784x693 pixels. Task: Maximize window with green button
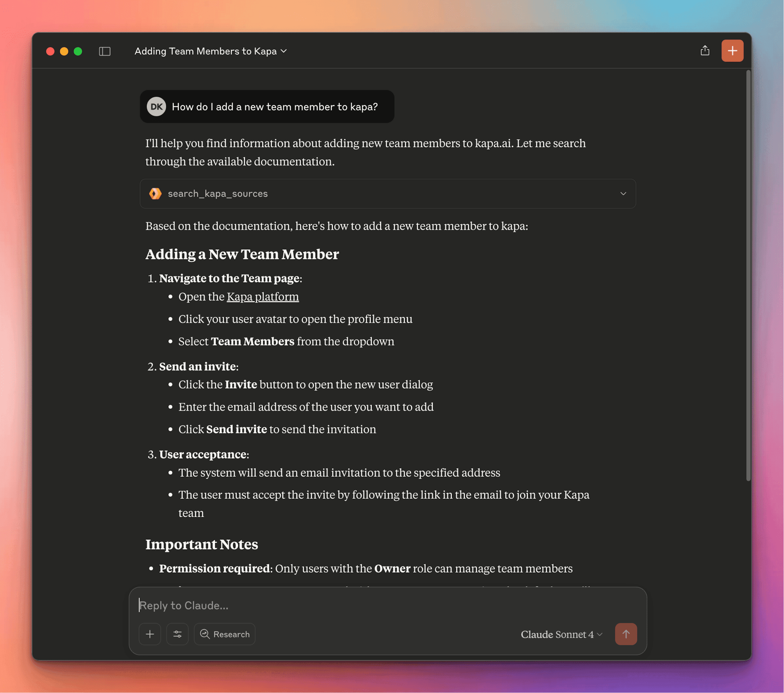pyautogui.click(x=78, y=51)
